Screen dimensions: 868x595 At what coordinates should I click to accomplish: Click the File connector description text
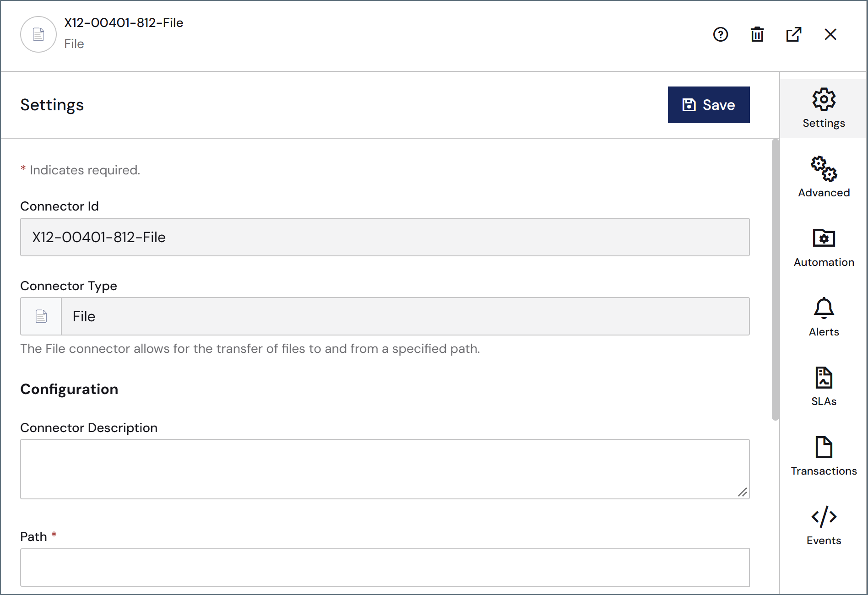(x=250, y=349)
